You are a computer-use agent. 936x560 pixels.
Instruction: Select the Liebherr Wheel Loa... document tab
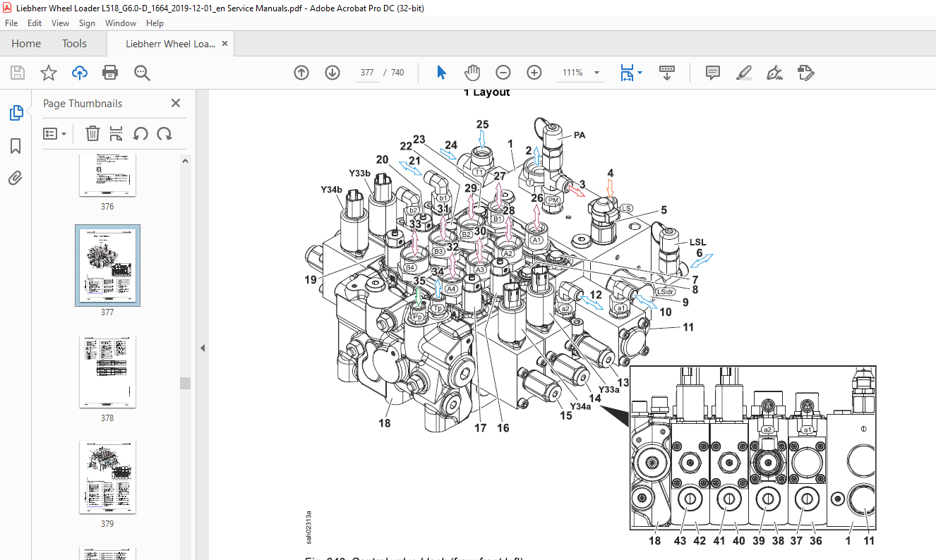pyautogui.click(x=170, y=44)
